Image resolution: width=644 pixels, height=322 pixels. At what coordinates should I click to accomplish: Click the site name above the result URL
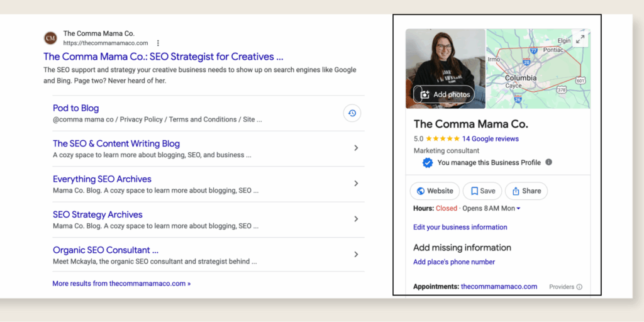[x=99, y=33]
